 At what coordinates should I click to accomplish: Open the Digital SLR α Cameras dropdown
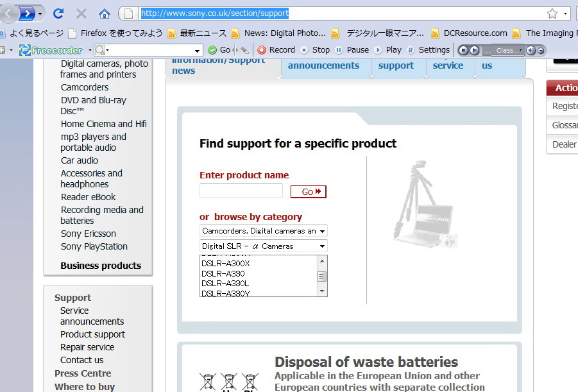click(264, 246)
